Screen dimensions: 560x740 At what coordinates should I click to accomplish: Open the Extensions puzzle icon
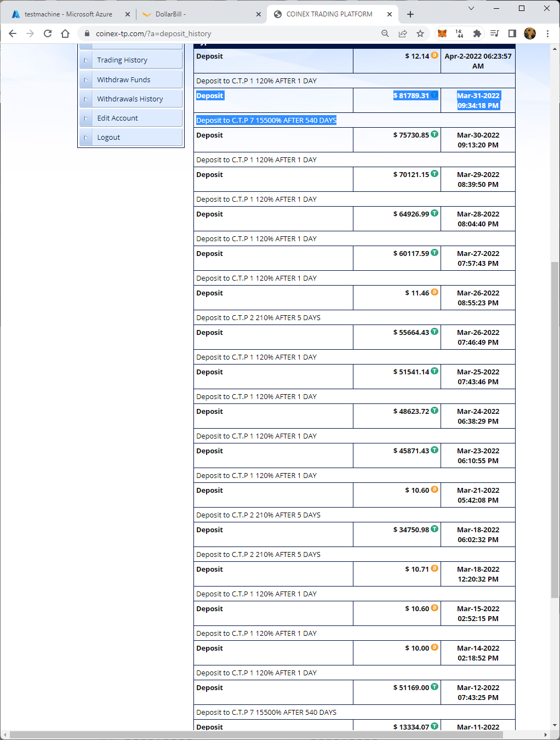click(477, 33)
